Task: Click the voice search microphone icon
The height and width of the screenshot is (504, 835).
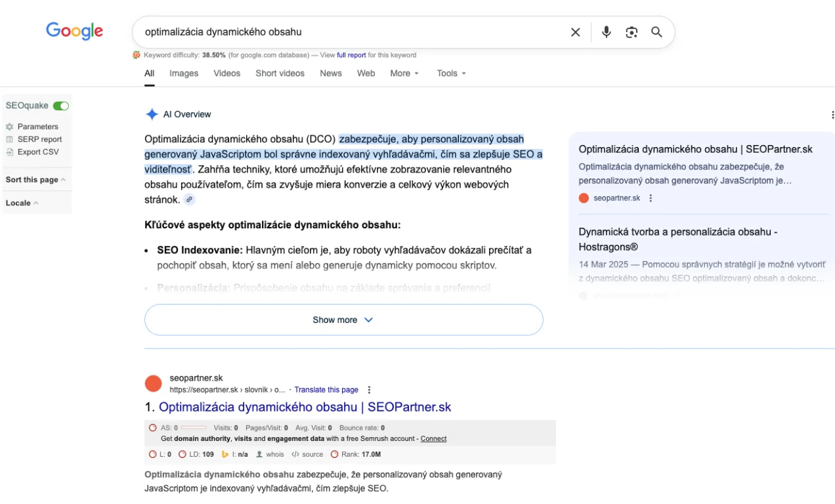Action: tap(606, 32)
